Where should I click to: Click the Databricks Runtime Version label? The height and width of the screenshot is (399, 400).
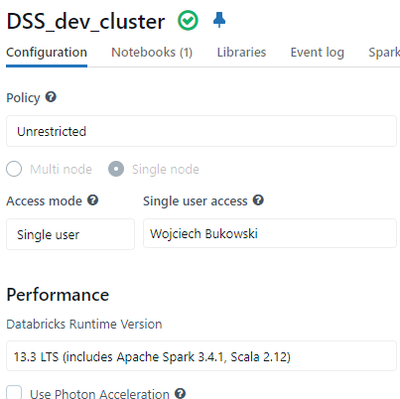[84, 324]
